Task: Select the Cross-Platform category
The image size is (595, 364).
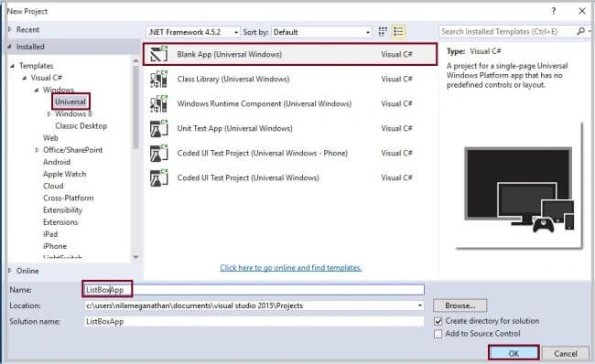Action: click(x=69, y=198)
